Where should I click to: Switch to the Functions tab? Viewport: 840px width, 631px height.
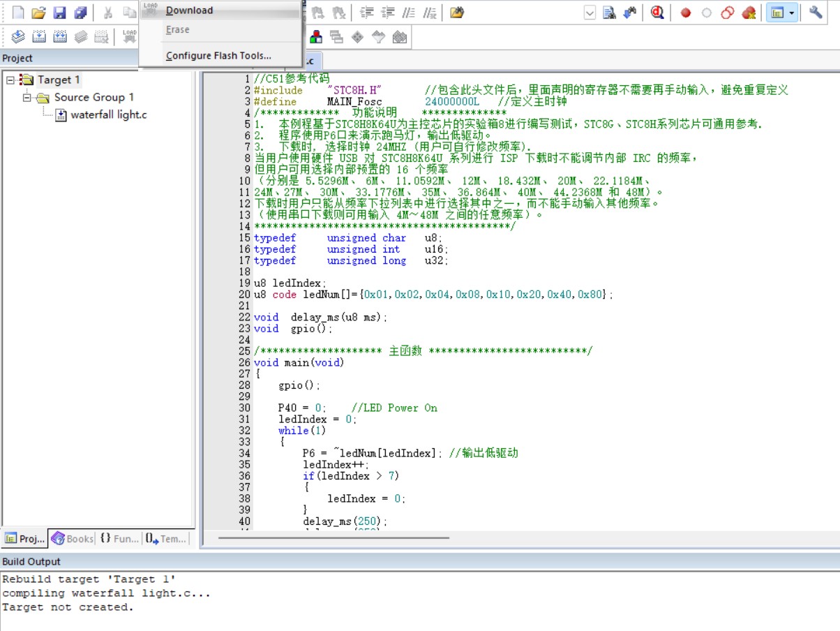(119, 538)
